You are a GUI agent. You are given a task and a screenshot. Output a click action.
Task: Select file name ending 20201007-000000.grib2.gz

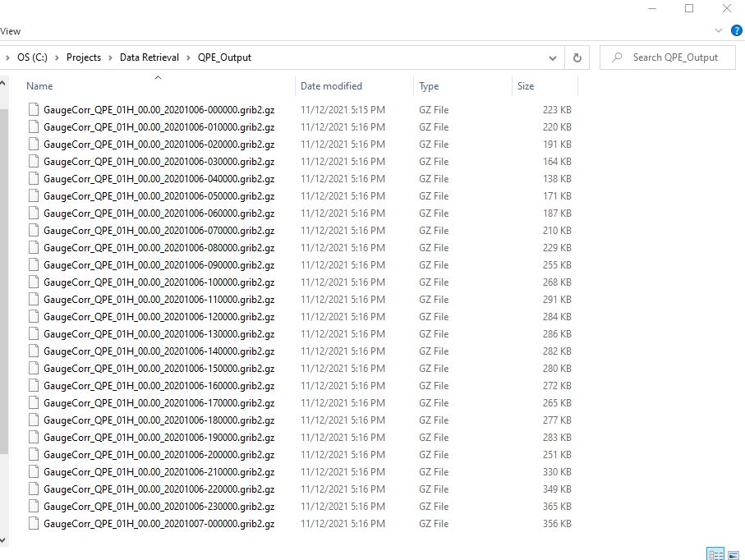point(159,524)
